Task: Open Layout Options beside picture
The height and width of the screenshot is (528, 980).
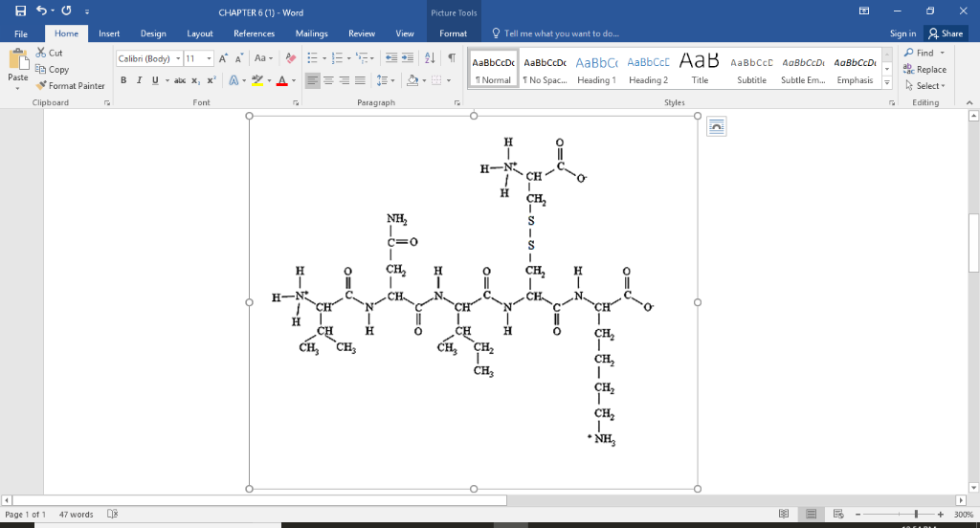Action: [716, 127]
